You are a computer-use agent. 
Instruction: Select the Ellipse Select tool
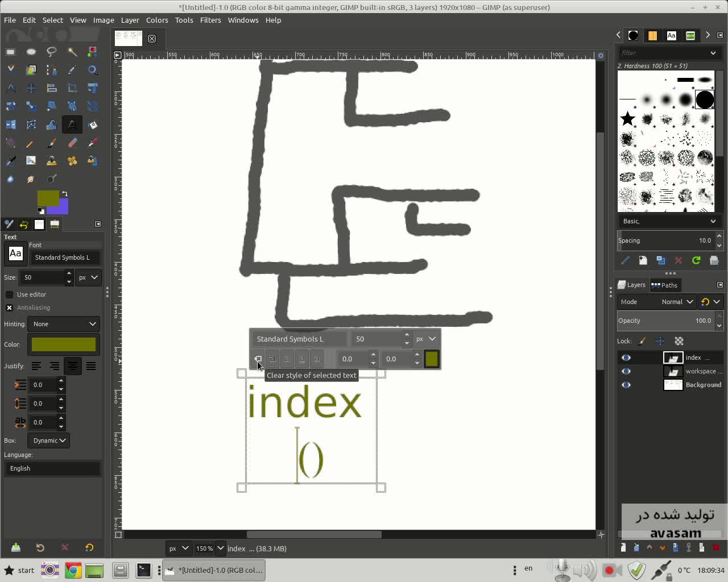coord(31,52)
